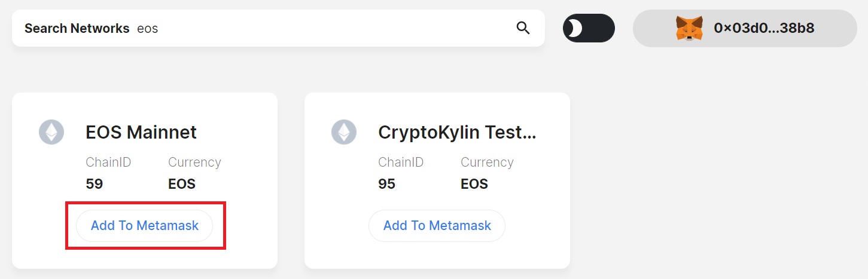Screen dimensions: 868x279
Task: Click the ChainID label on EOS Mainnet card
Action: tap(108, 163)
